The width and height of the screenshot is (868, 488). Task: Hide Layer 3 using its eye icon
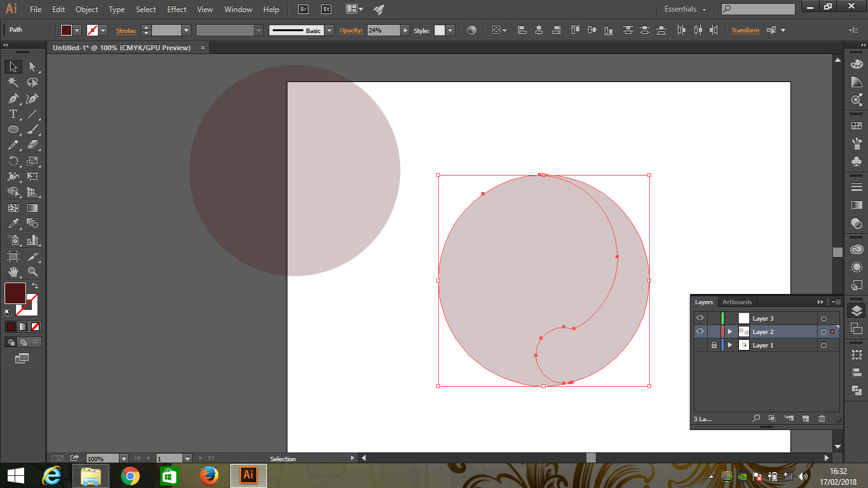coord(700,318)
